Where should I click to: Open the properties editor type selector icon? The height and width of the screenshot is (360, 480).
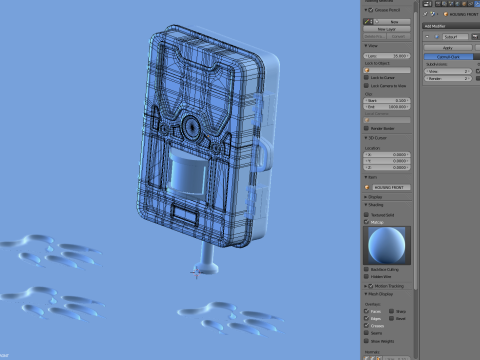point(427,4)
